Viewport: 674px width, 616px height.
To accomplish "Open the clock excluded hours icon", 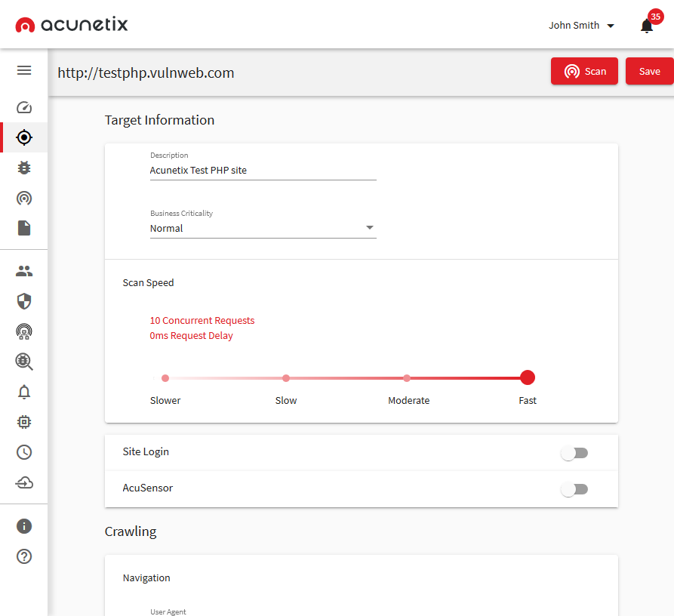I will [24, 452].
